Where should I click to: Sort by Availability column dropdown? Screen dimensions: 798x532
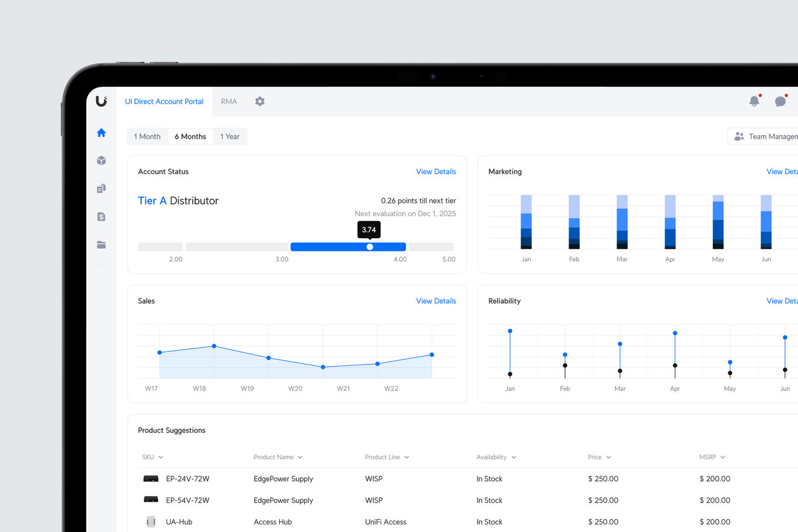pos(496,457)
